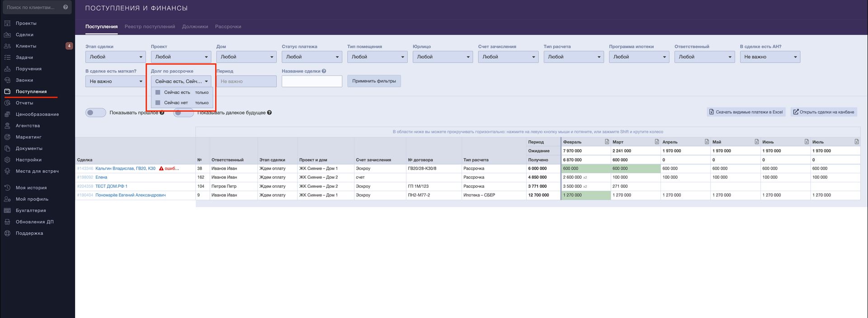Open deal Пономарёв Евгений Александрович
This screenshot has width=868, height=318.
[130, 195]
